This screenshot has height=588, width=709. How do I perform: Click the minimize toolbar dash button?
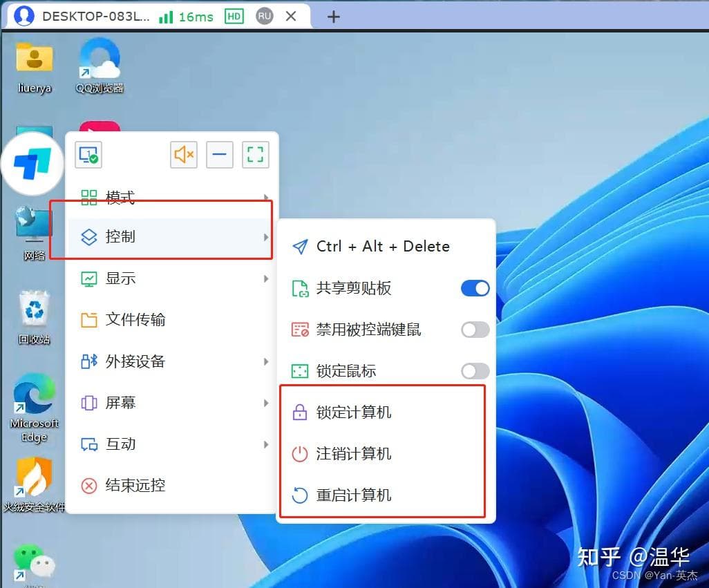(x=219, y=155)
